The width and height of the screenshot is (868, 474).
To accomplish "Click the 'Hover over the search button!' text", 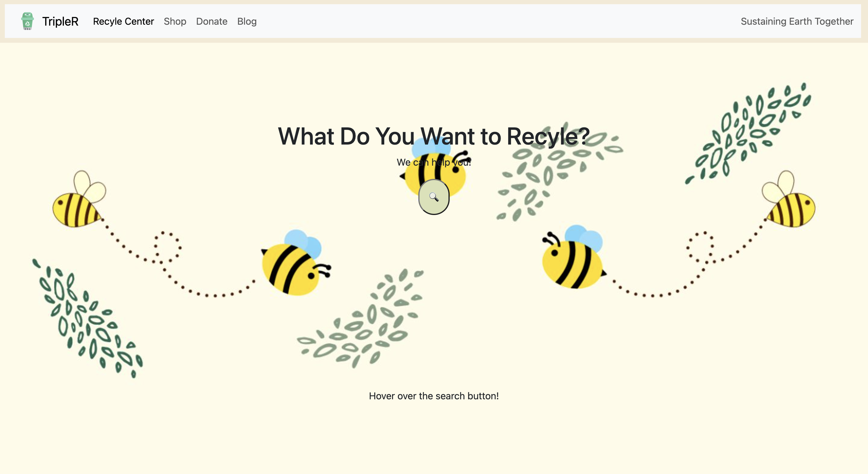I will pos(434,396).
